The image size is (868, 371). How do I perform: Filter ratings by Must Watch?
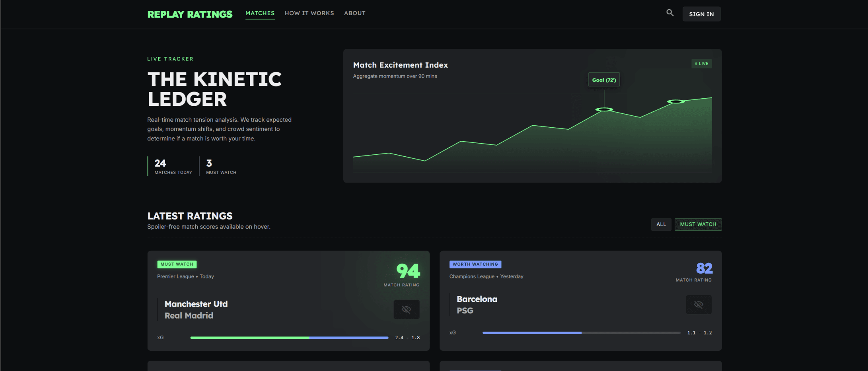[698, 224]
